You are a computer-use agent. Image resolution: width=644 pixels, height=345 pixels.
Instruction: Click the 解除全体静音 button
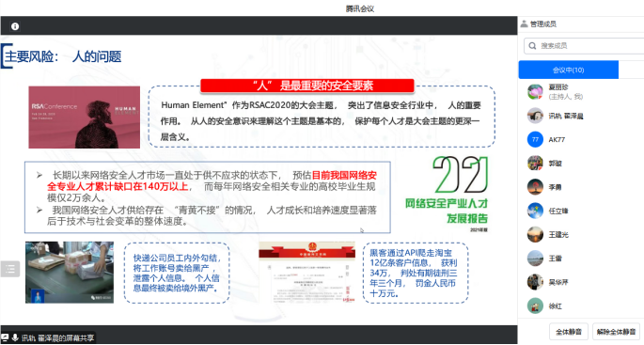(x=616, y=332)
